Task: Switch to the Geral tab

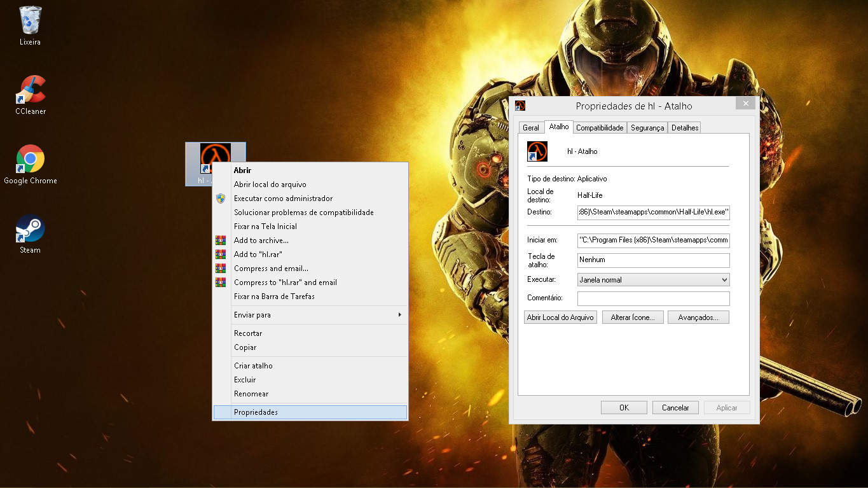Action: [531, 128]
